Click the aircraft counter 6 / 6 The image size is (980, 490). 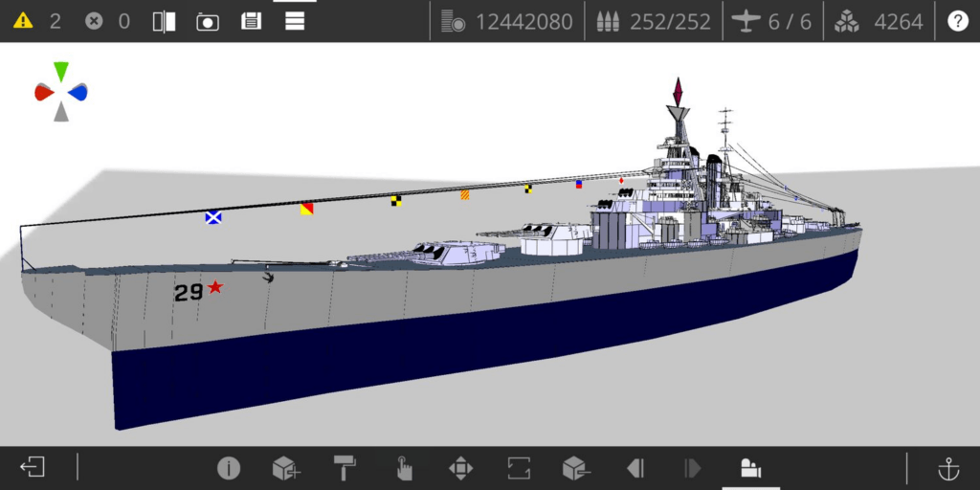coord(773,21)
